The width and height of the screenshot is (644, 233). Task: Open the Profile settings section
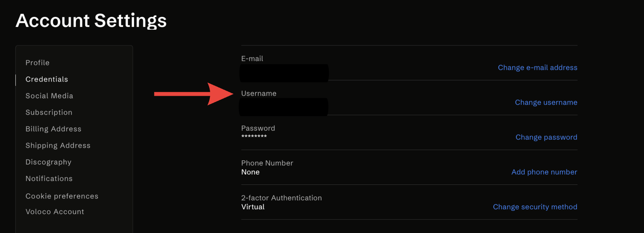(x=37, y=63)
